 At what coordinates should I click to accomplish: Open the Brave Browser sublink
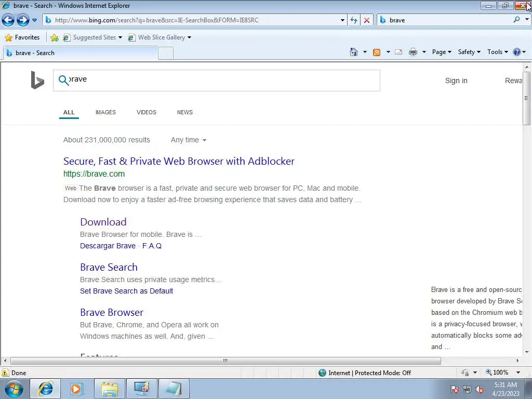click(x=112, y=312)
